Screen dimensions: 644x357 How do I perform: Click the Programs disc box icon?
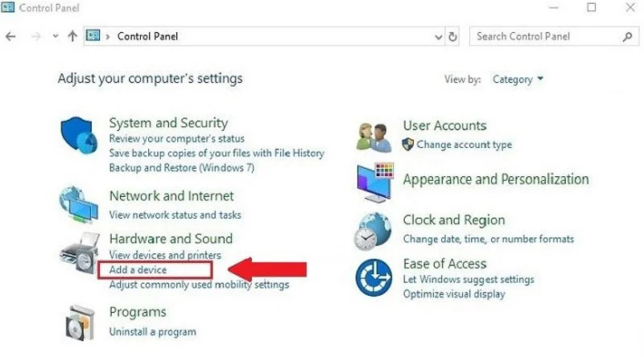(80, 323)
